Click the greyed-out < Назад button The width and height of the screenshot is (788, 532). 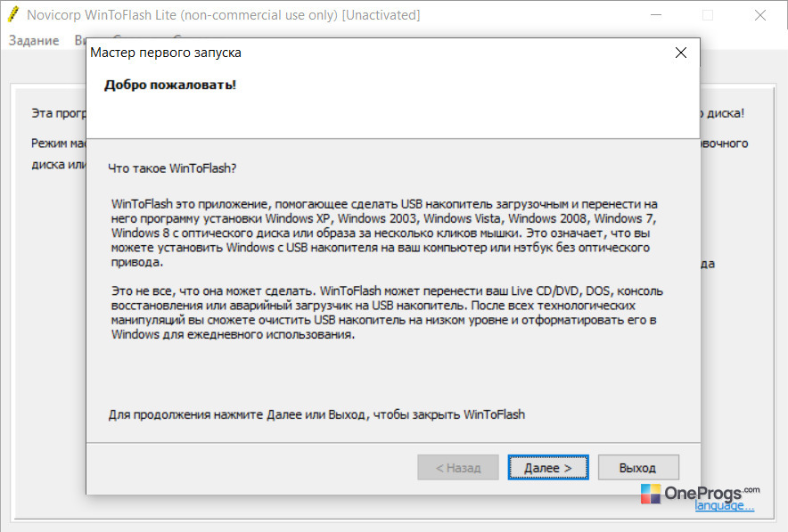[458, 468]
